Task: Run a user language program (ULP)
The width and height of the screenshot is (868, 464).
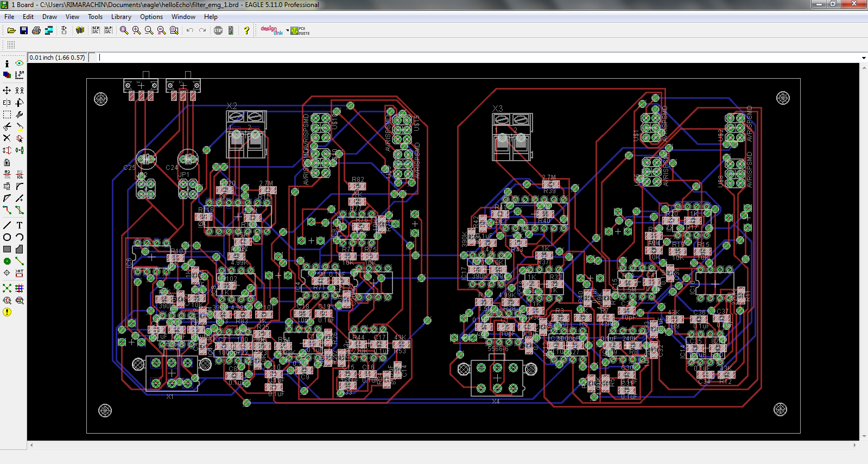Action: pos(108,30)
